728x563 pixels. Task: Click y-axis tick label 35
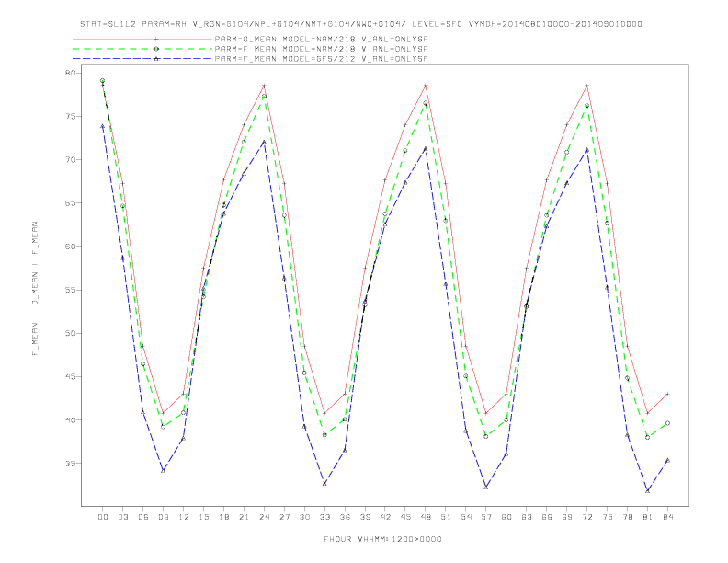click(x=71, y=463)
